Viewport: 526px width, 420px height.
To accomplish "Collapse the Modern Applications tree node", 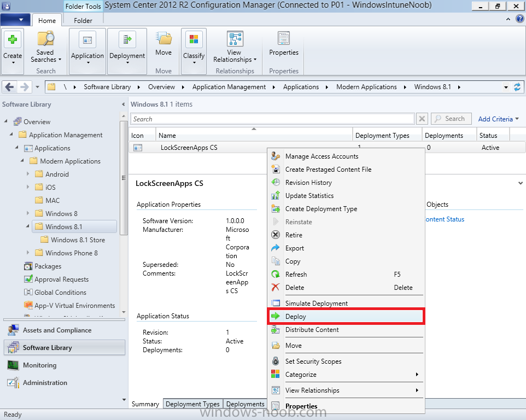I will (22, 160).
